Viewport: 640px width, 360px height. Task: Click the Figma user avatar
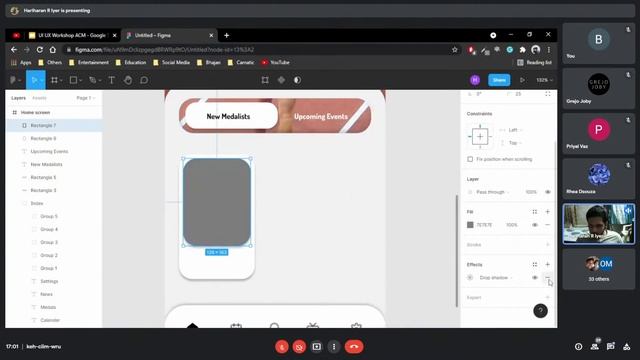[475, 80]
